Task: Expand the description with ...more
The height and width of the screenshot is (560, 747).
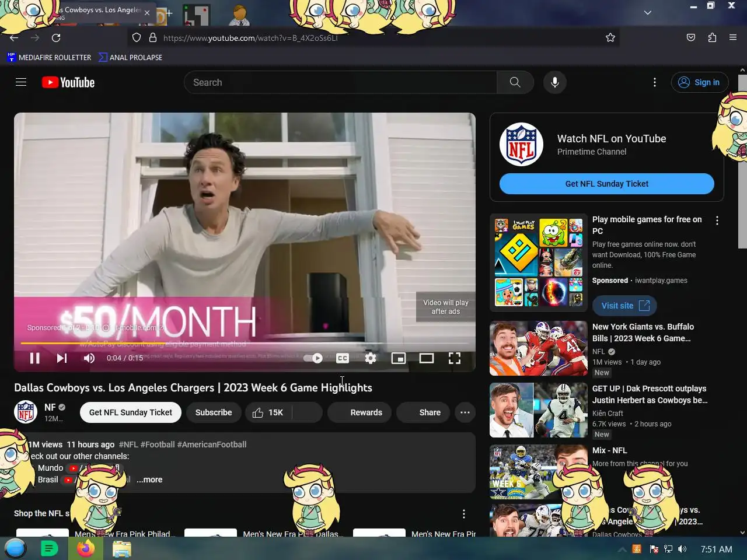Action: [x=149, y=480]
